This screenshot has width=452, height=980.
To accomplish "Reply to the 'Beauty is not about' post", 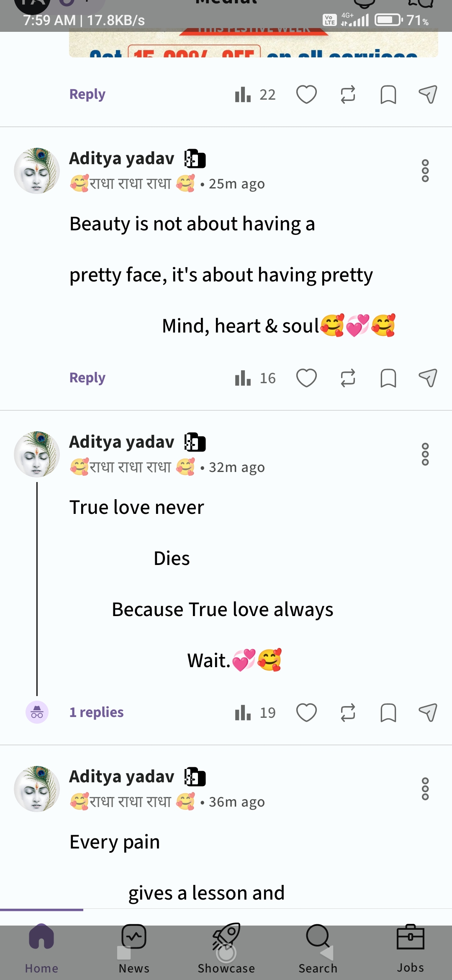I will (87, 378).
